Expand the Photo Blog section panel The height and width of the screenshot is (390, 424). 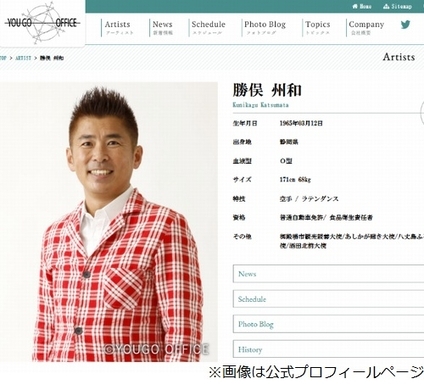pyautogui.click(x=328, y=324)
